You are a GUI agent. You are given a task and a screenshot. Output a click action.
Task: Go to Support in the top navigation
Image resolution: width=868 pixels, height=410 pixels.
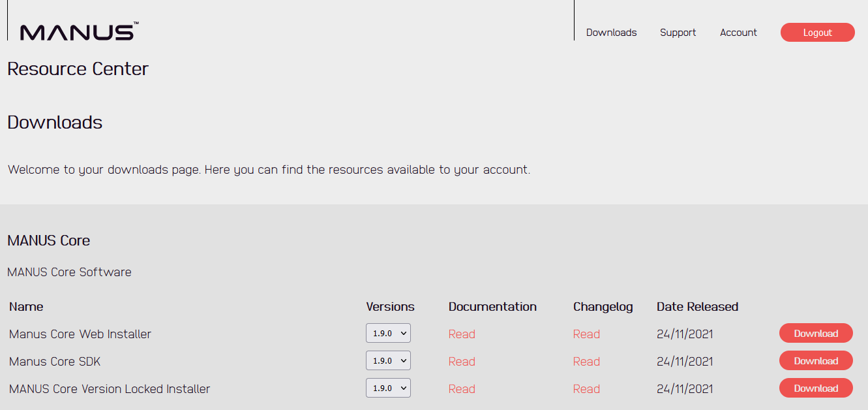pyautogui.click(x=678, y=33)
